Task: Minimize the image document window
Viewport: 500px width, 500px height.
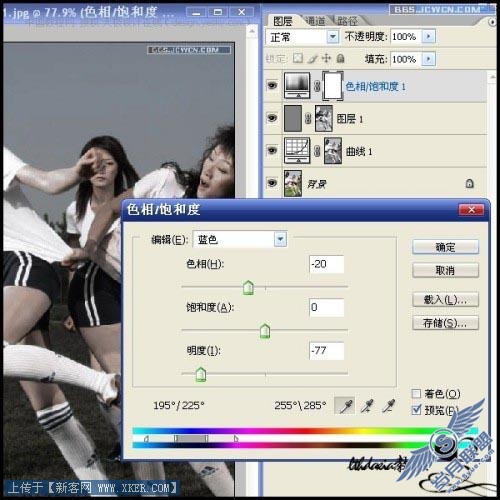Action: pyautogui.click(x=196, y=13)
